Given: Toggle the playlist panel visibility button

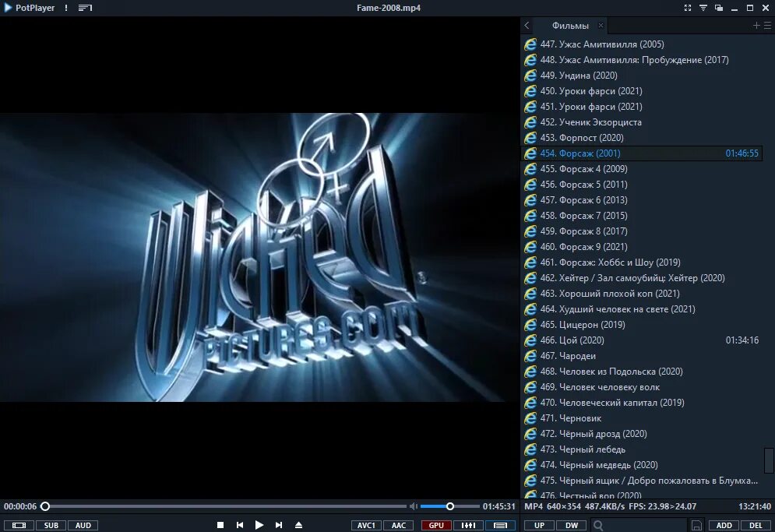Looking at the screenshot, I should tap(500, 525).
